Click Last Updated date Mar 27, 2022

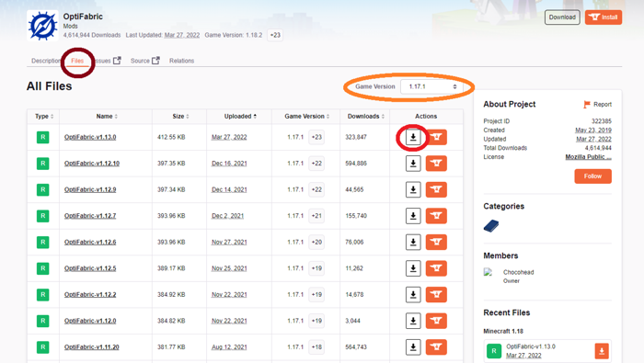pos(182,35)
